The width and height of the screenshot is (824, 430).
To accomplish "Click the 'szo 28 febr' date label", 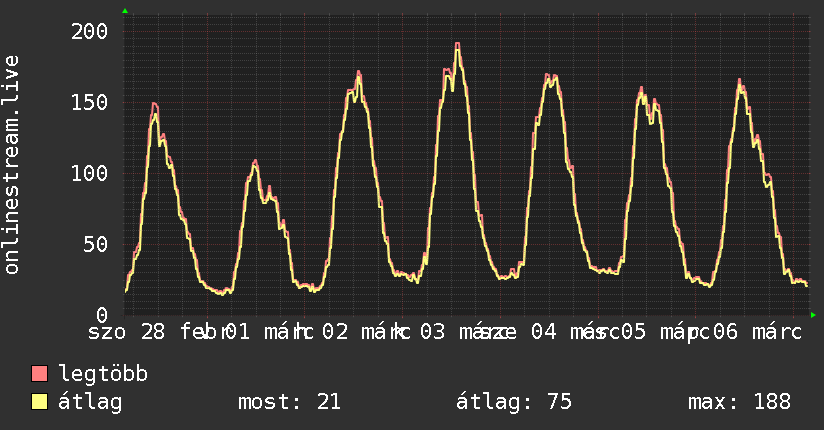I will point(156,332).
